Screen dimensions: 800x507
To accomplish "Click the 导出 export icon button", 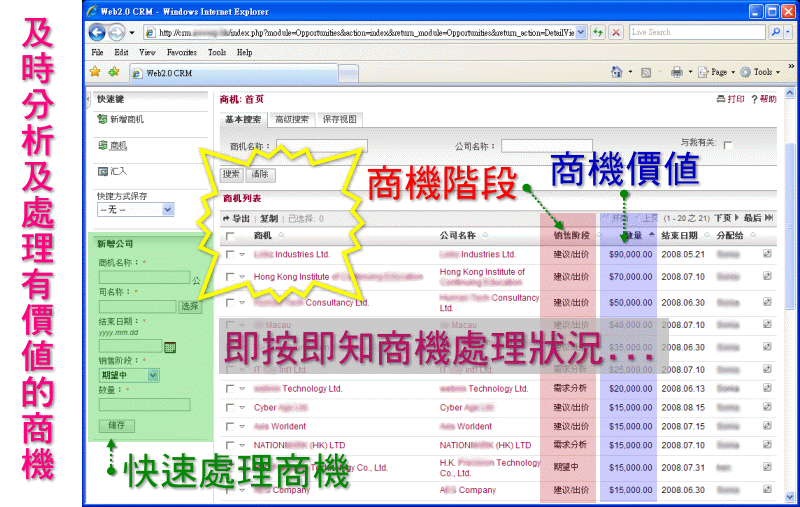I will pyautogui.click(x=236, y=219).
